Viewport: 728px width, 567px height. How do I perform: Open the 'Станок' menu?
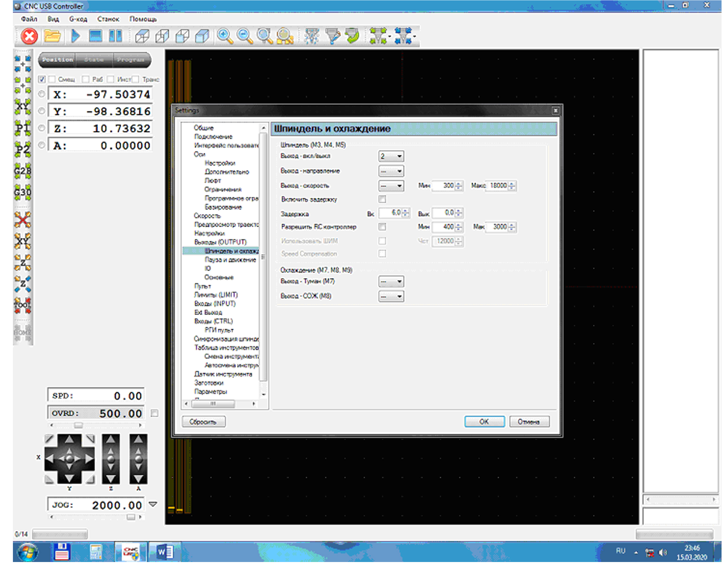[x=108, y=19]
